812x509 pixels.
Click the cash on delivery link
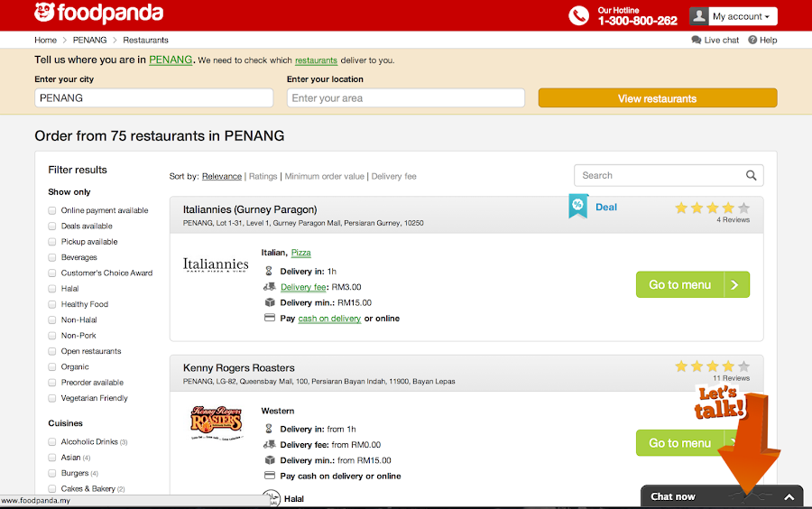(x=329, y=319)
